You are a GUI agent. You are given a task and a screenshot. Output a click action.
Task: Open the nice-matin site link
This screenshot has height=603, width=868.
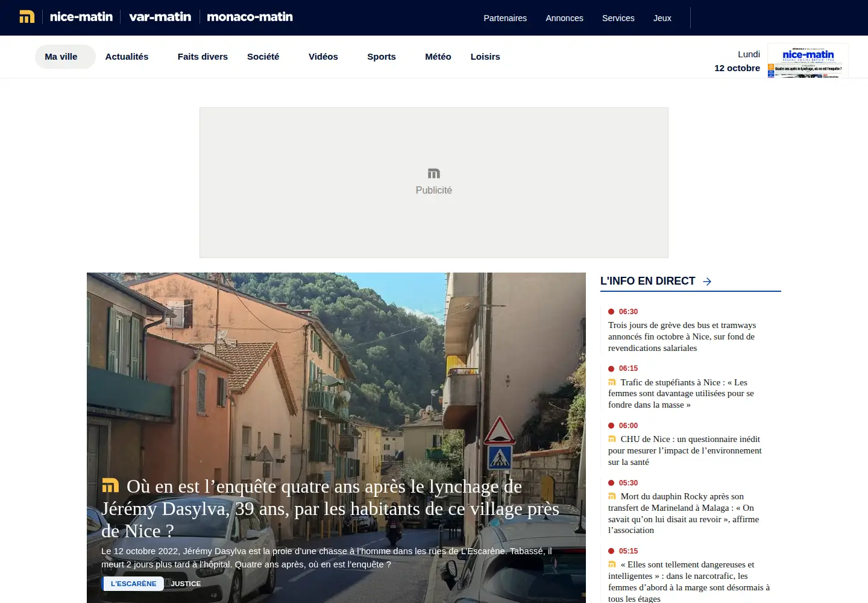[x=81, y=17]
